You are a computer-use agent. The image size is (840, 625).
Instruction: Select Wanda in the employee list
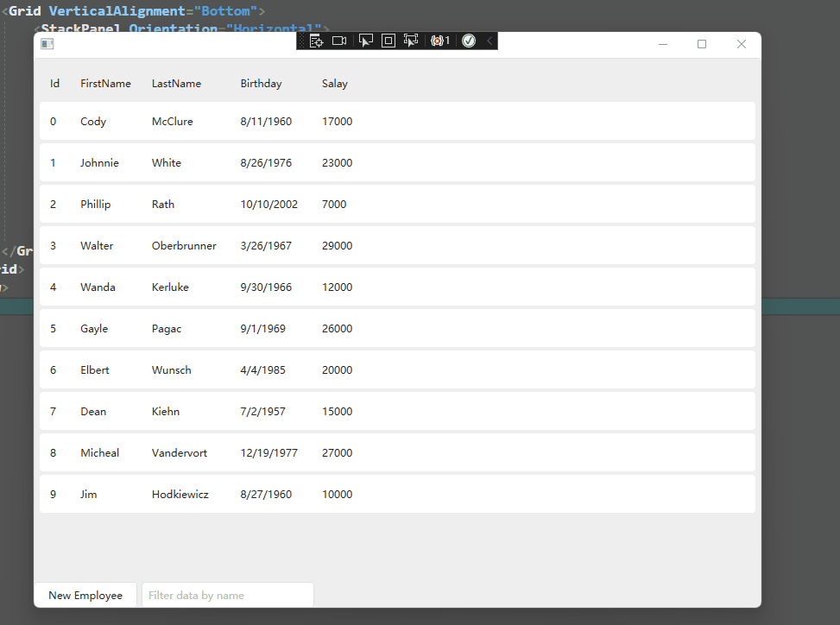(98, 287)
